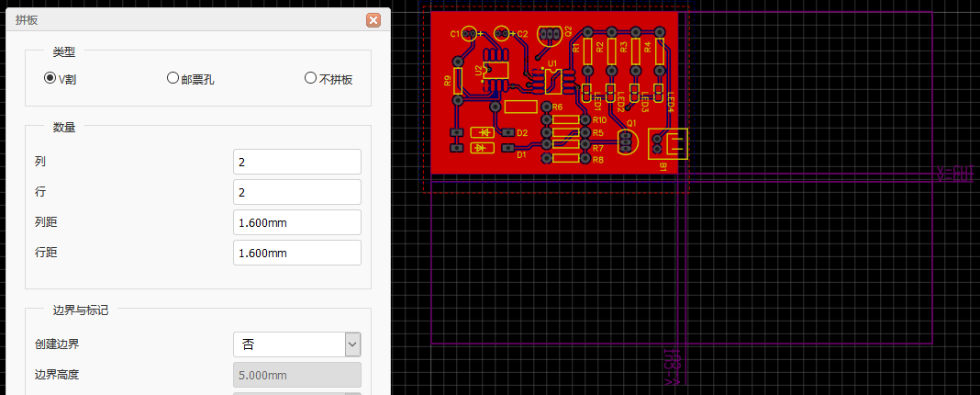Select resistor R5 footprint

[566, 132]
